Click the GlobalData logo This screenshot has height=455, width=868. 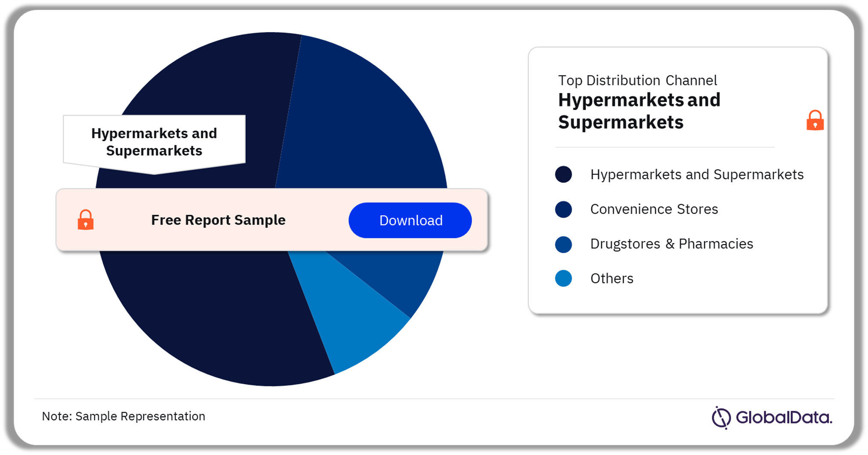point(772,417)
